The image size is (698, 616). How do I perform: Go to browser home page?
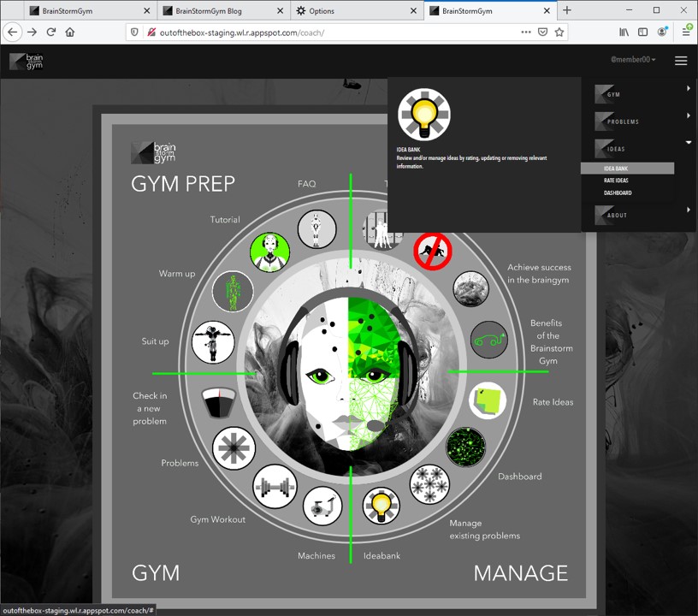coord(70,32)
